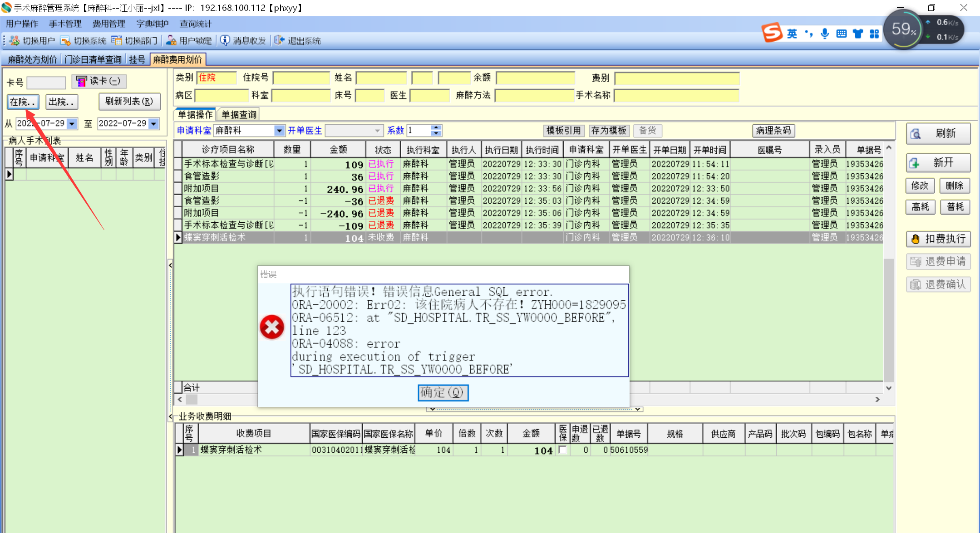The image size is (980, 533).
Task: Expand the end date picker dropdown
Action: (x=154, y=123)
